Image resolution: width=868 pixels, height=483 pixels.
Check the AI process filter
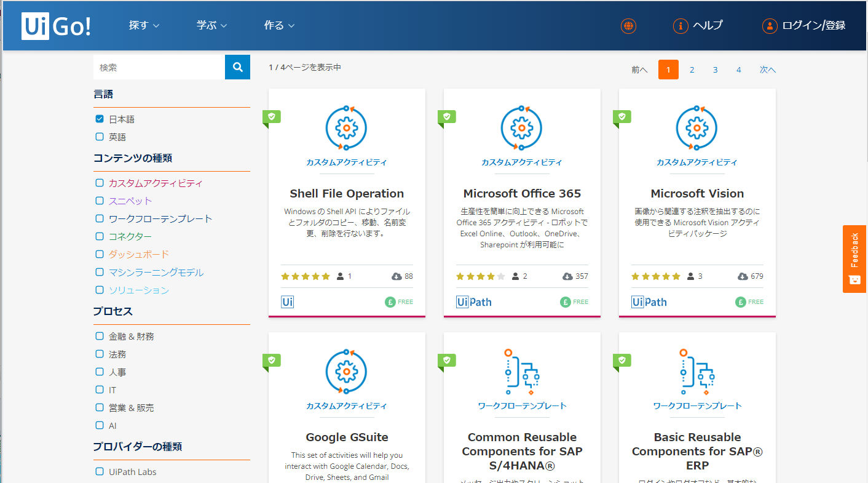(100, 425)
